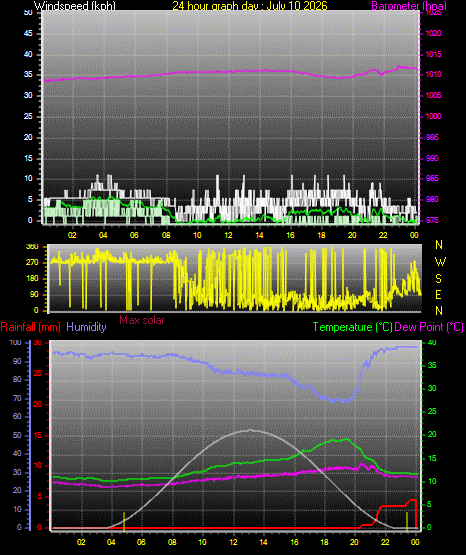Click the '24 hour graph day : July 10 2026' title
Image resolution: width=466 pixels, height=555 pixels.
(x=250, y=6)
